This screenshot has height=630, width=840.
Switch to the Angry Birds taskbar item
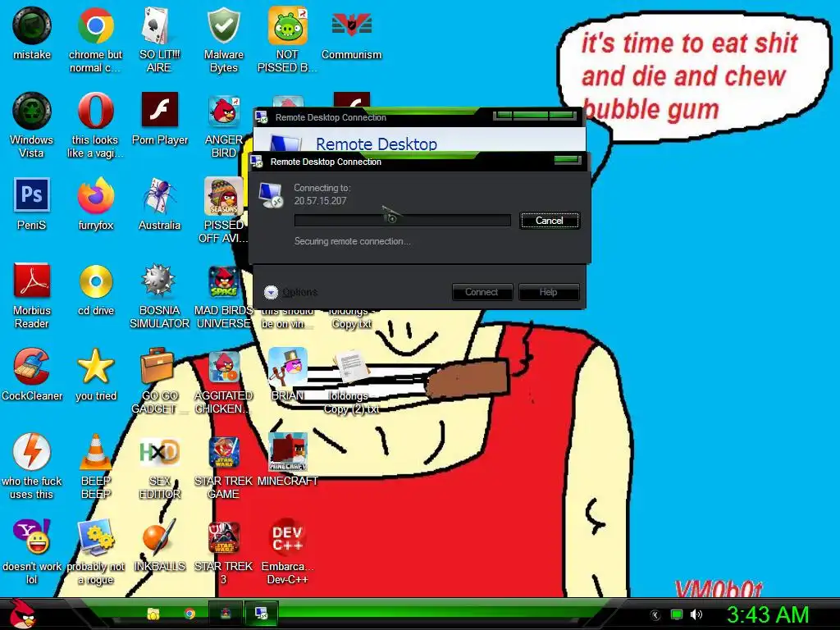[x=226, y=614]
